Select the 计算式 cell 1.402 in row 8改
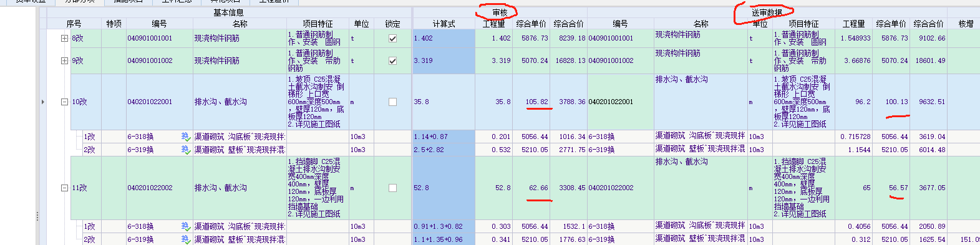The width and height of the screenshot is (980, 245). (x=444, y=38)
